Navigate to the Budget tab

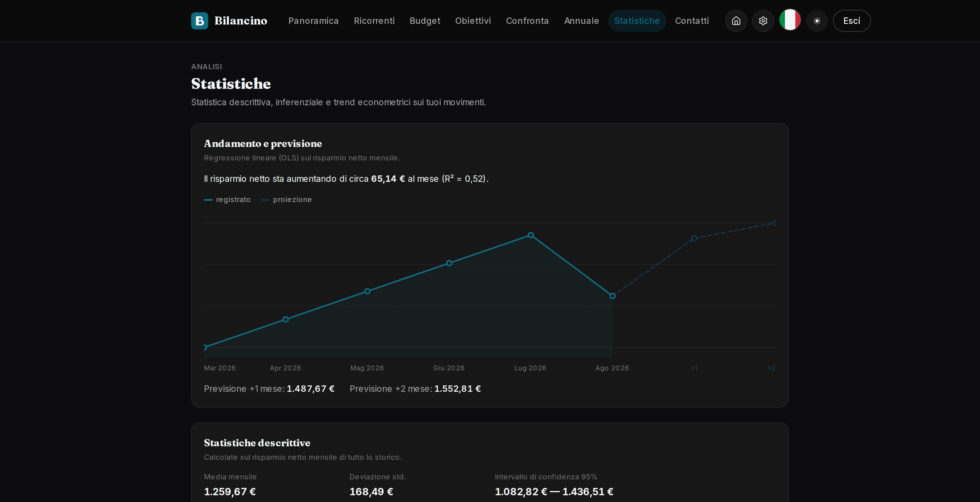(x=424, y=21)
